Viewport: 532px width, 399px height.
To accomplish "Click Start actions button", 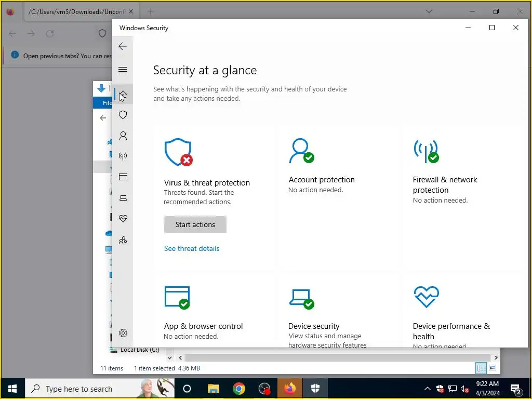I will pos(195,224).
